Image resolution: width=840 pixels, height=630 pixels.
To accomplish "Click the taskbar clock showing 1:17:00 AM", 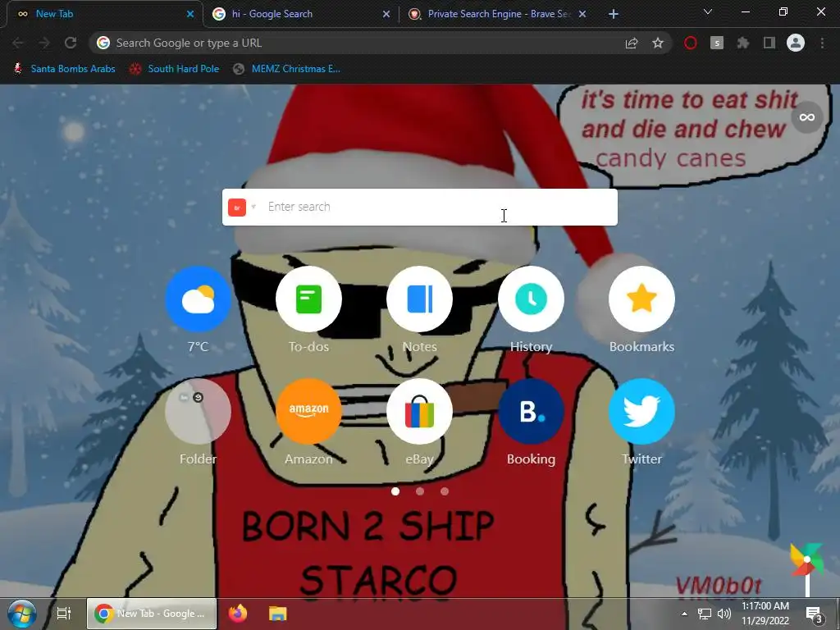I will 765,614.
